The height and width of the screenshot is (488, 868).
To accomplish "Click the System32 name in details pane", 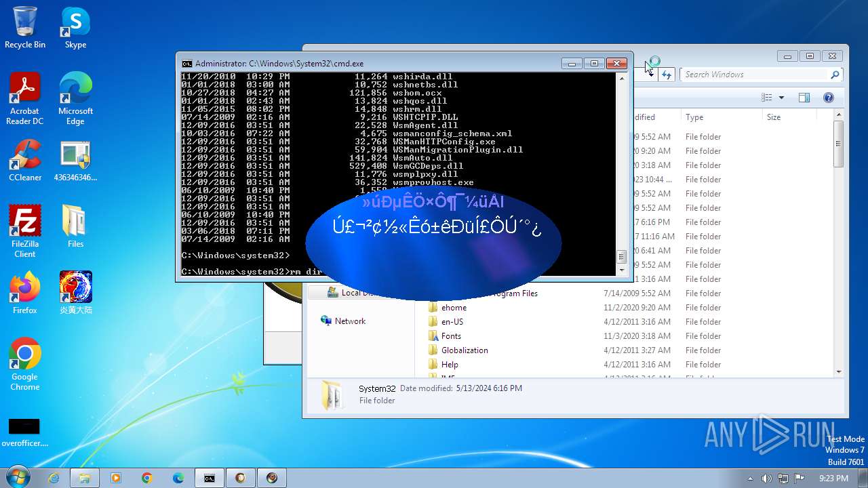I will point(377,388).
